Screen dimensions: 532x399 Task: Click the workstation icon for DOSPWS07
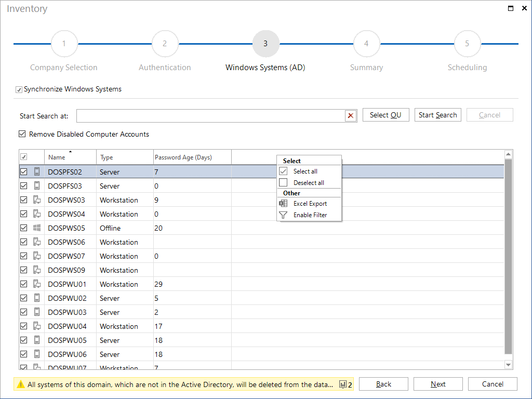click(37, 256)
